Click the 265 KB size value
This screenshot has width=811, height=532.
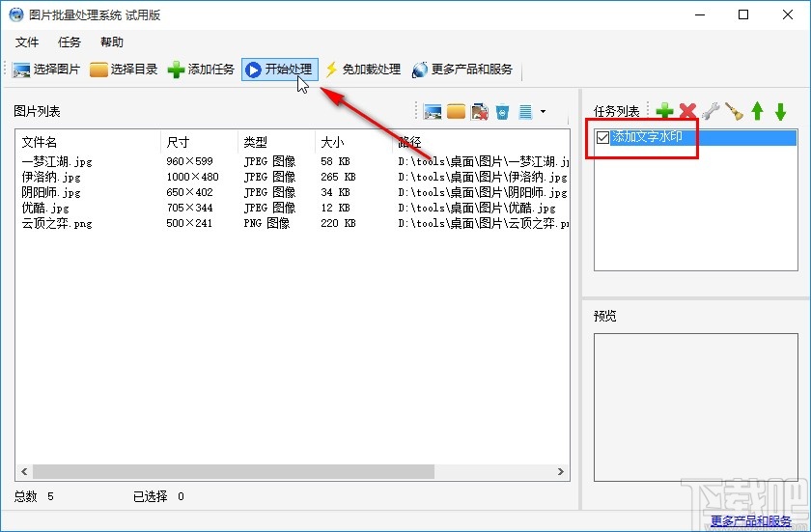coord(338,177)
